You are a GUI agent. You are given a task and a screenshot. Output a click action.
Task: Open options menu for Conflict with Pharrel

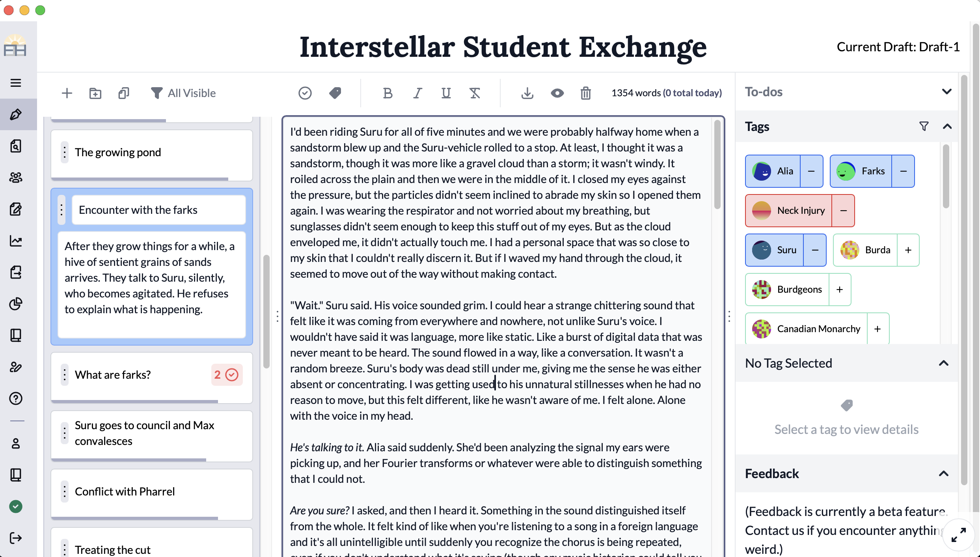click(65, 492)
